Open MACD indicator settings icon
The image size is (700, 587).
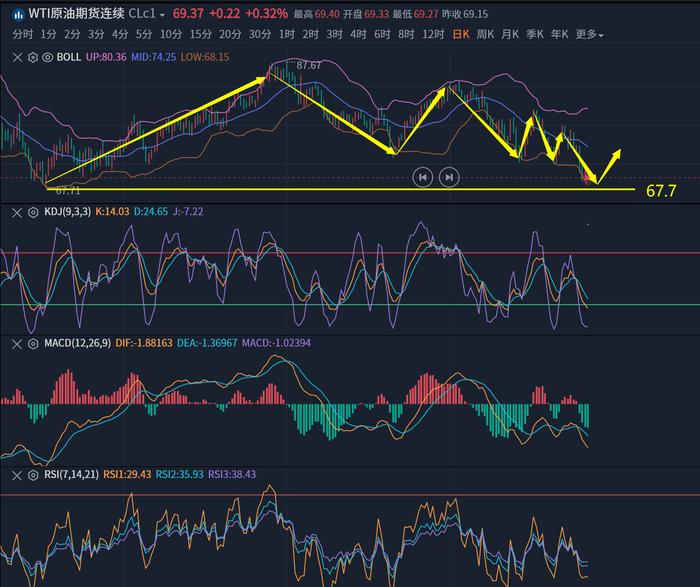pyautogui.click(x=33, y=344)
